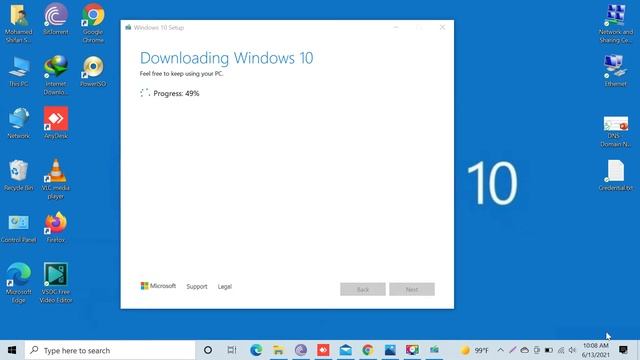Select the PowerISO desktop icon

pyautogui.click(x=93, y=71)
